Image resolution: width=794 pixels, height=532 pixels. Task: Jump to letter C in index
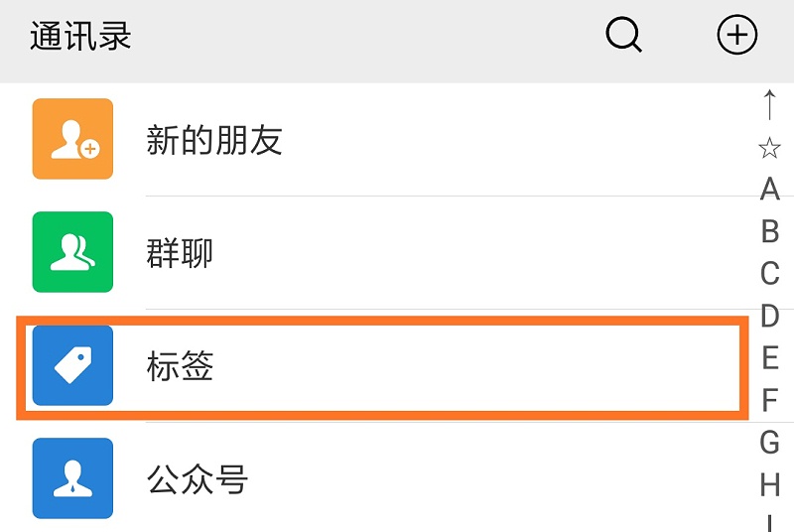point(769,273)
